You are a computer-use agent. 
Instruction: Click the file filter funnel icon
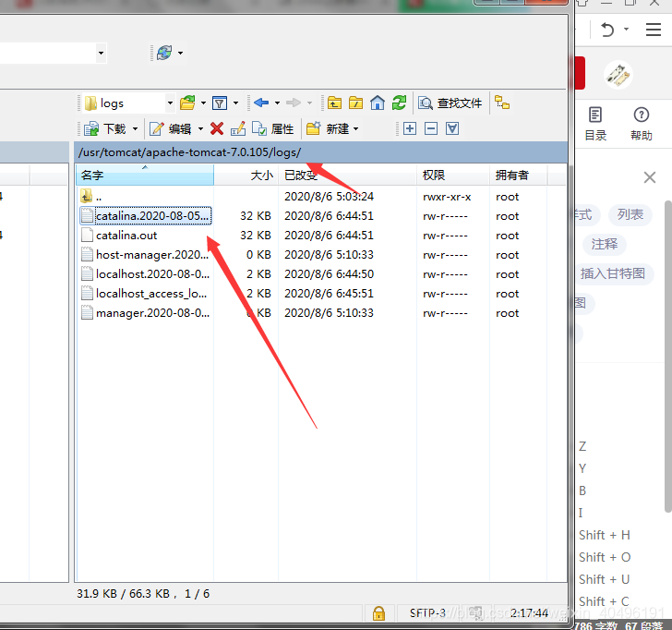[x=220, y=103]
